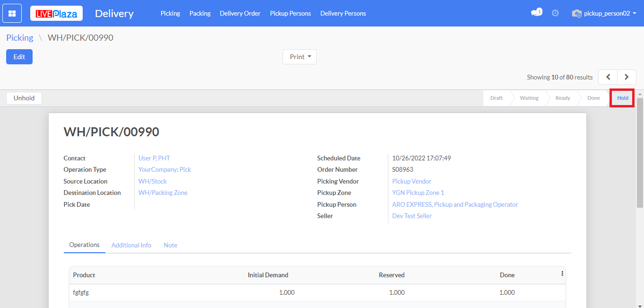
Task: Open the Pickup Vendor link
Action: coord(412,181)
